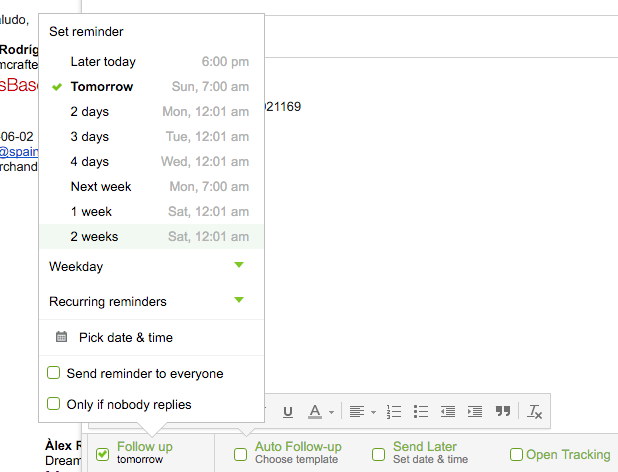
Task: Uncheck the Follow up checkbox
Action: (x=102, y=454)
